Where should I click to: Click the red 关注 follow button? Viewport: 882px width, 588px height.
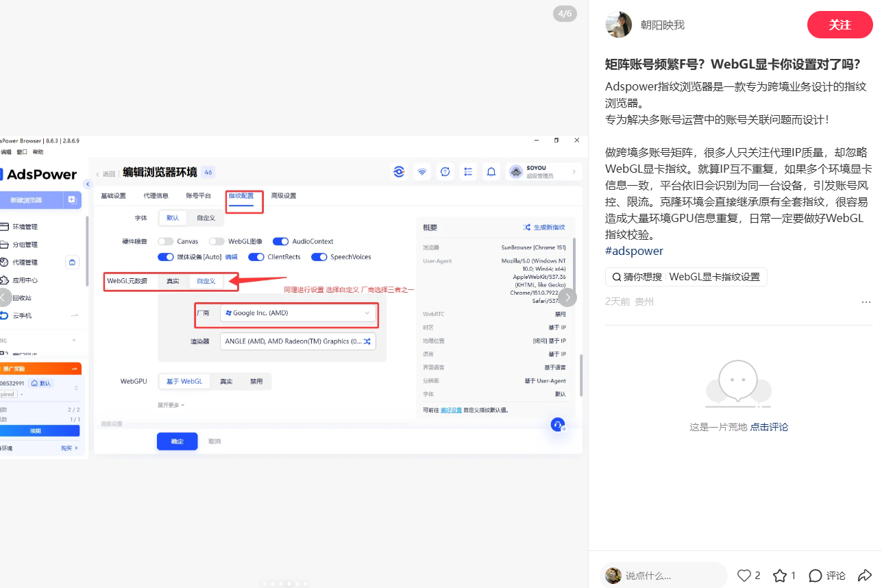[840, 25]
